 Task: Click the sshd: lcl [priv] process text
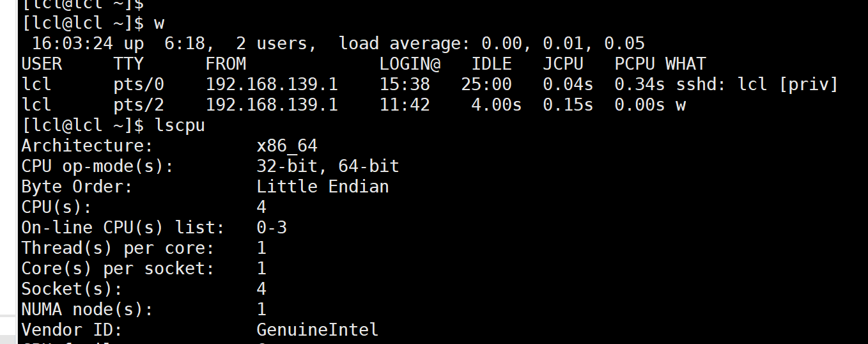click(x=757, y=84)
